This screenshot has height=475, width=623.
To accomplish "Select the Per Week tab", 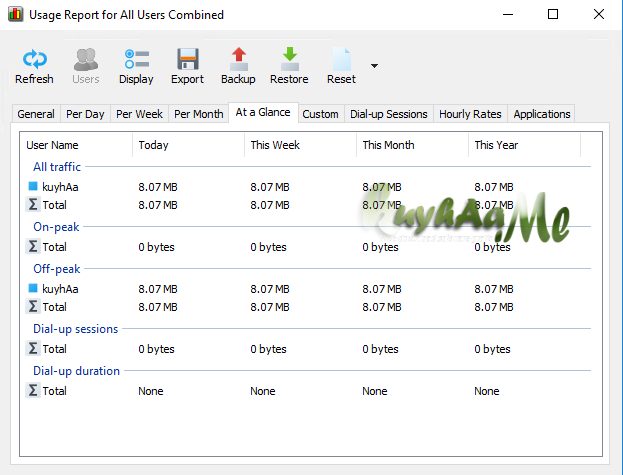I will click(x=138, y=114).
